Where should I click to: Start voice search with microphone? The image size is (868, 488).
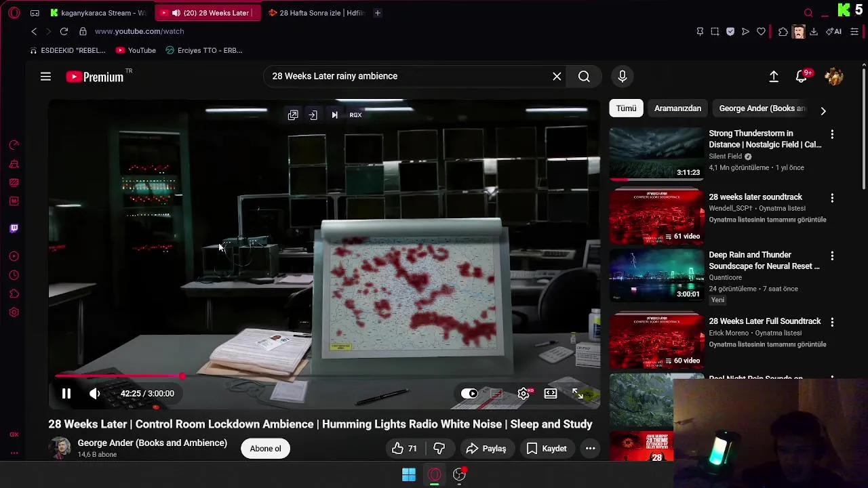623,77
